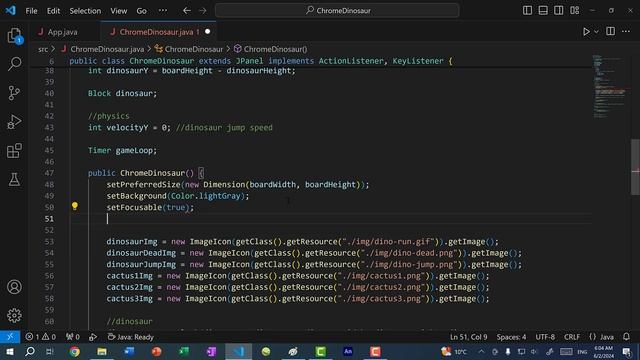The height and width of the screenshot is (360, 640).
Task: Click the //physics comment line
Action: coord(109,116)
